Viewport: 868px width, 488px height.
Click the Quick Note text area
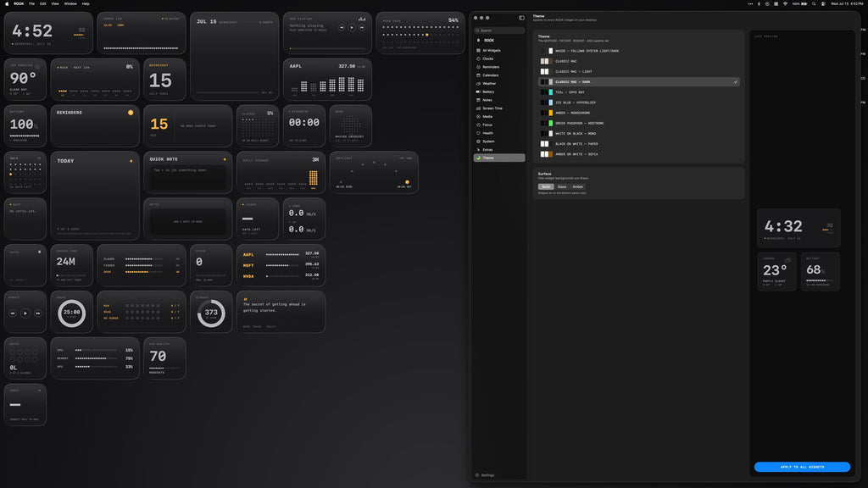(187, 177)
